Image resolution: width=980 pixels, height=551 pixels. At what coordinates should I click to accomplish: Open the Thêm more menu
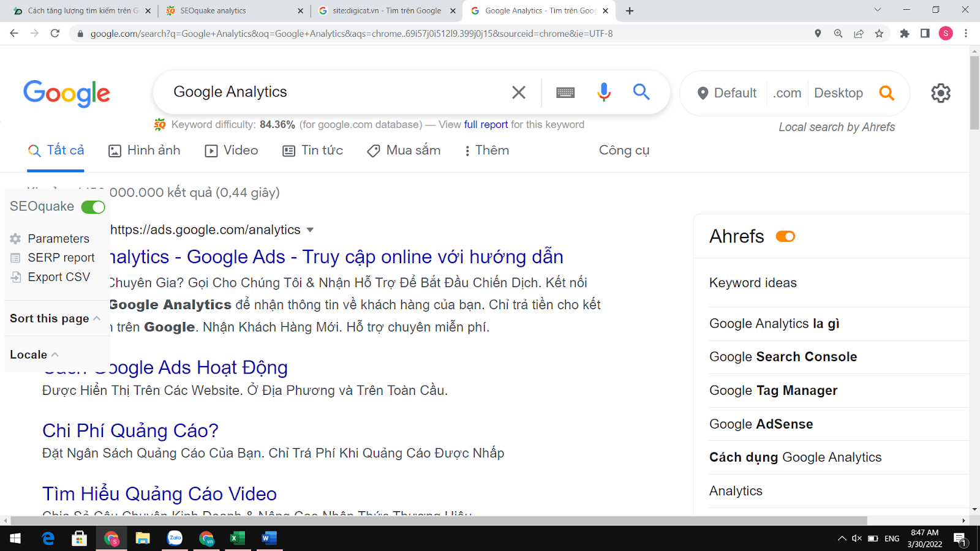(x=486, y=151)
